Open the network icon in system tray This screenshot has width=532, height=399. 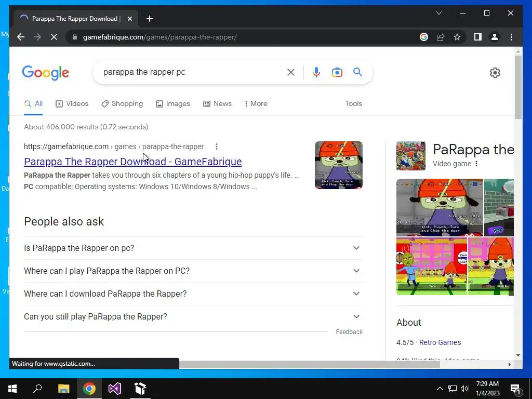coord(453,389)
